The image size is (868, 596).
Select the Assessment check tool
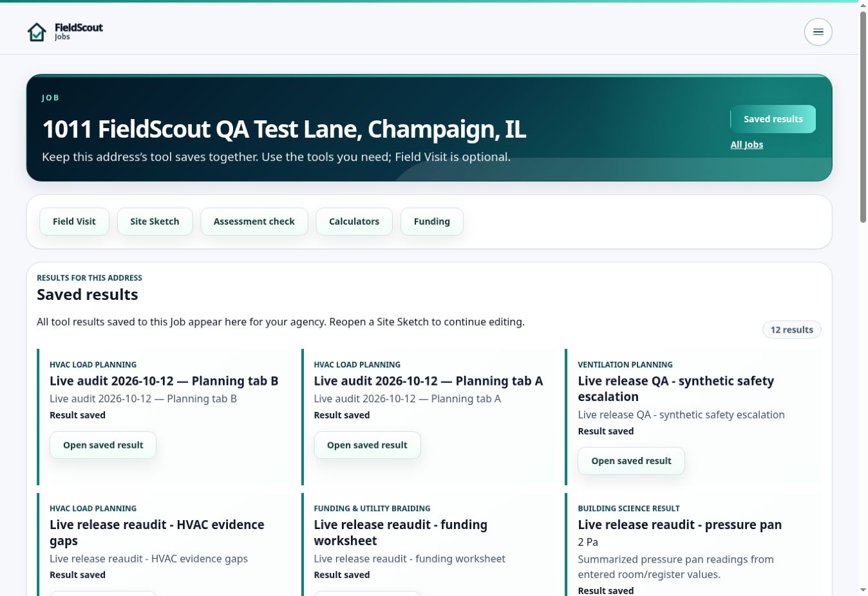[x=254, y=221]
